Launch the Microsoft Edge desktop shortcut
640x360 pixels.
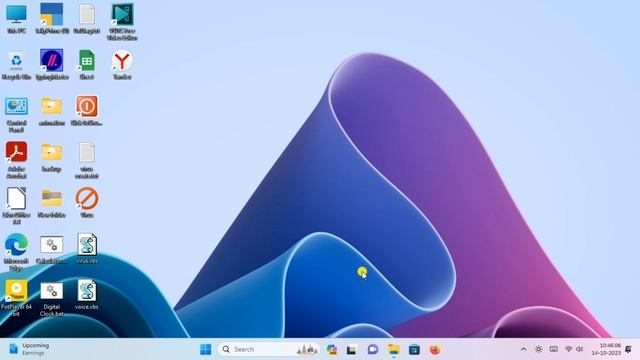pyautogui.click(x=16, y=252)
